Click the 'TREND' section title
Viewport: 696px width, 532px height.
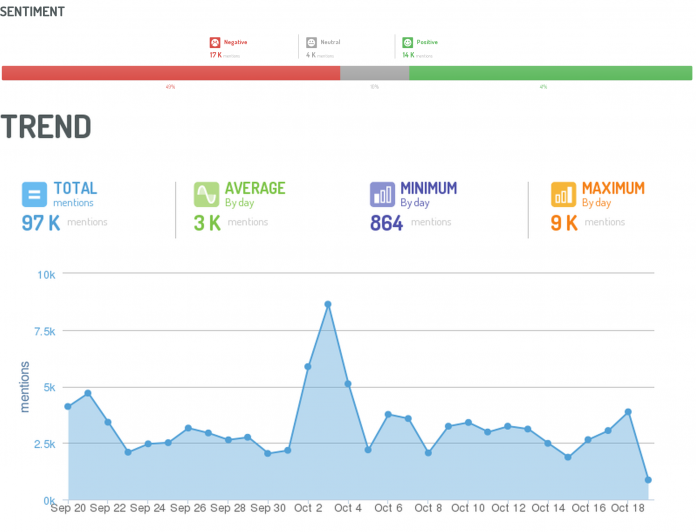46,126
